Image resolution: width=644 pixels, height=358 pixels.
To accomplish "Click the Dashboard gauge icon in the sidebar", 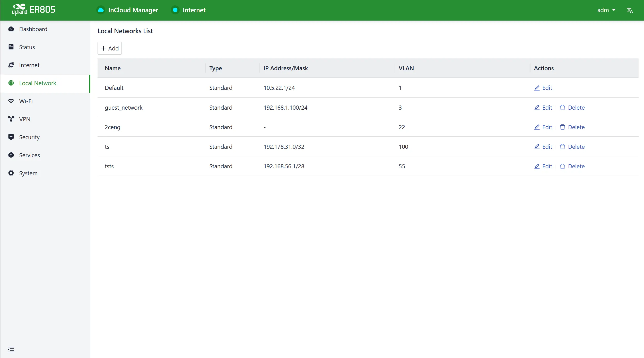I will coord(11,29).
